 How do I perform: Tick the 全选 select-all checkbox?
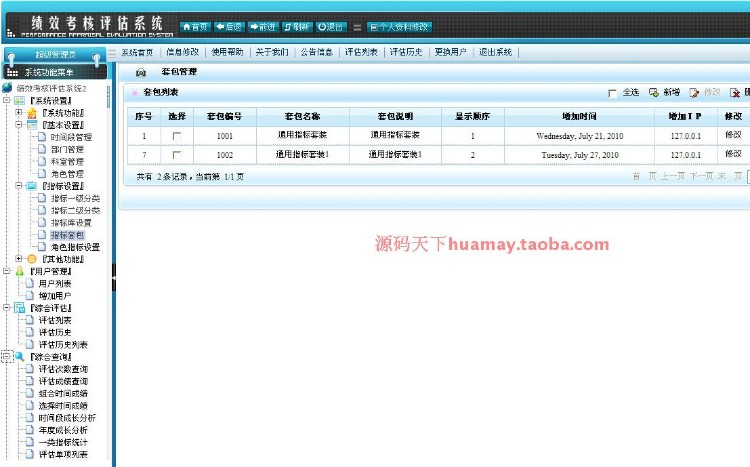point(612,93)
